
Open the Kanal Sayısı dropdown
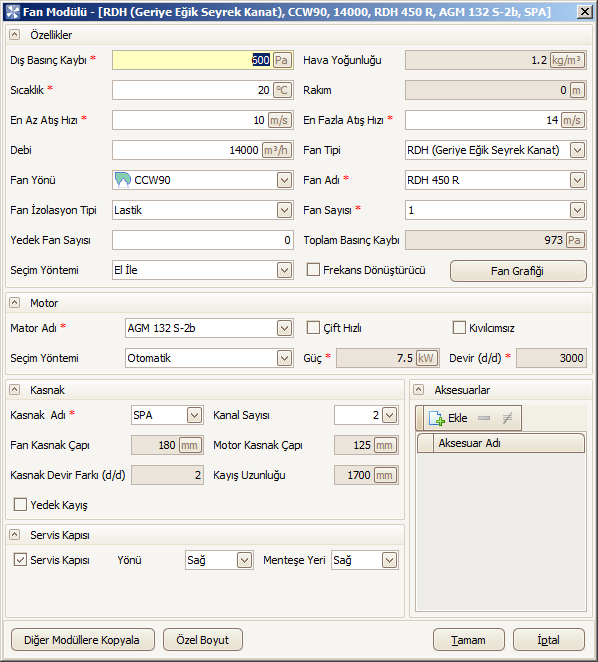[x=389, y=415]
